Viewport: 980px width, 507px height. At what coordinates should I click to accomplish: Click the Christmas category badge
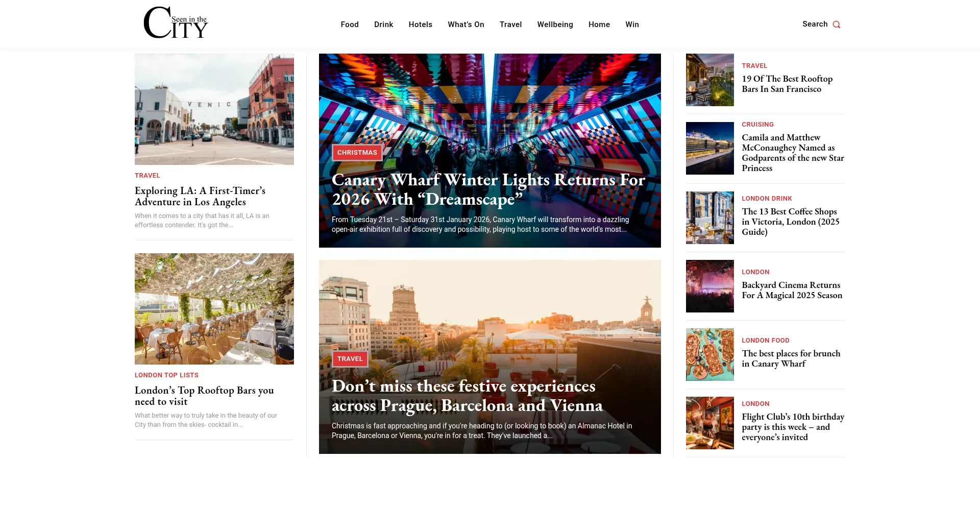(357, 153)
